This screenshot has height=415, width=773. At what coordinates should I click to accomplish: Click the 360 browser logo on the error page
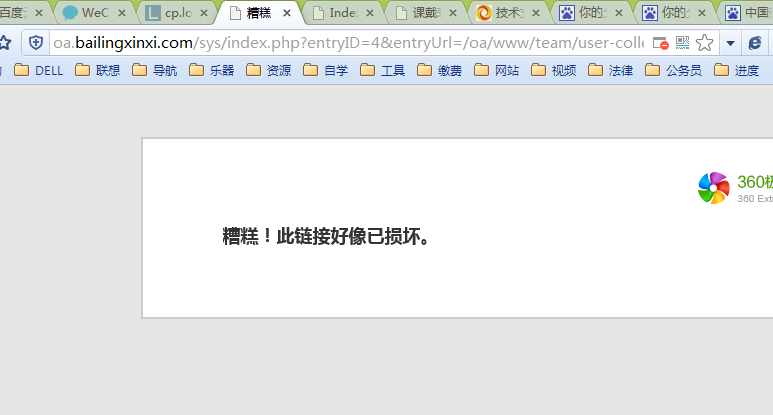[x=714, y=188]
